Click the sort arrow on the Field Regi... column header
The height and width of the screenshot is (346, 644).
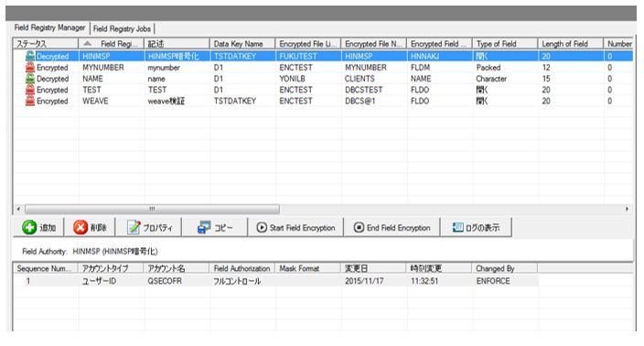pyautogui.click(x=88, y=43)
